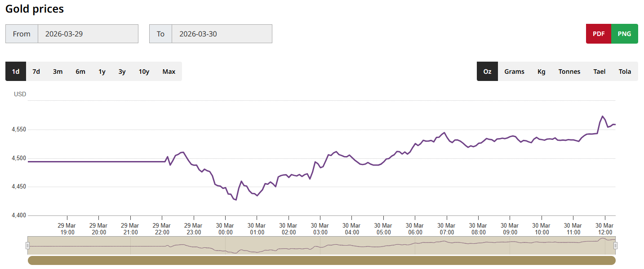Click the To date input field
Viewport: 644px width, 269px height.
pos(222,34)
